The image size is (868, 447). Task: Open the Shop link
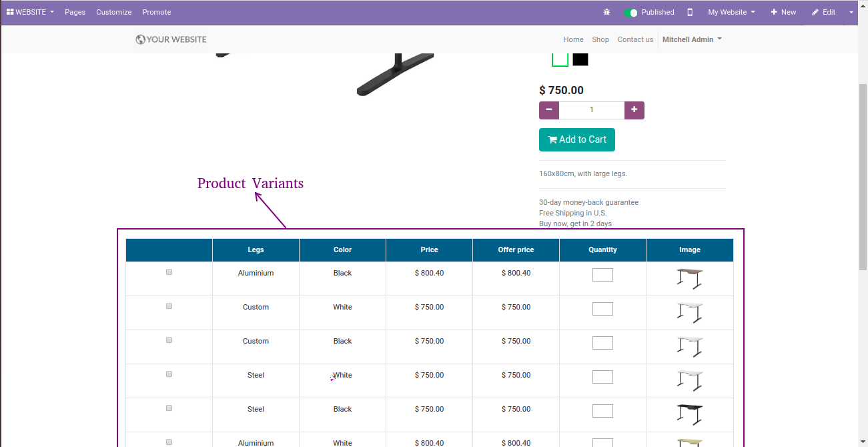[600, 39]
